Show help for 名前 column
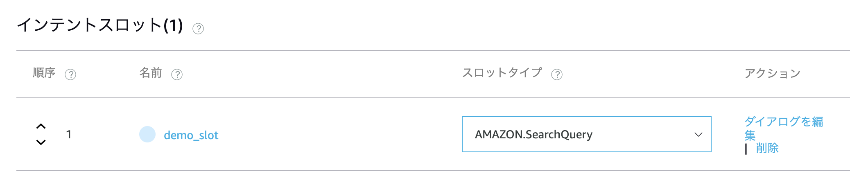The width and height of the screenshot is (868, 185). click(x=177, y=74)
